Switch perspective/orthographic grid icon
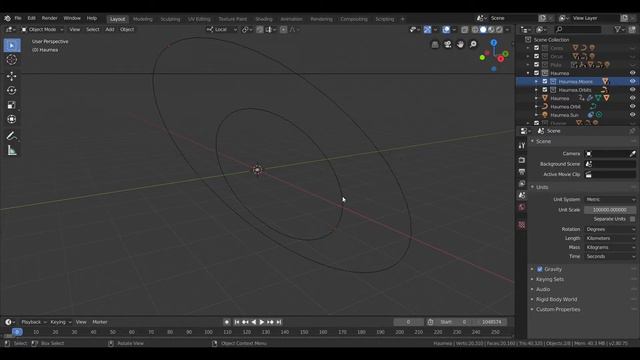 (x=435, y=44)
